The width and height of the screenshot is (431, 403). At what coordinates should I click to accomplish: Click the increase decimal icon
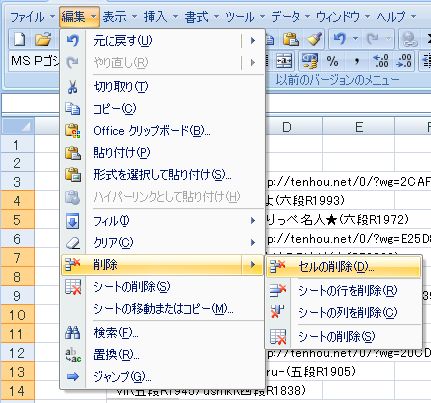381,61
